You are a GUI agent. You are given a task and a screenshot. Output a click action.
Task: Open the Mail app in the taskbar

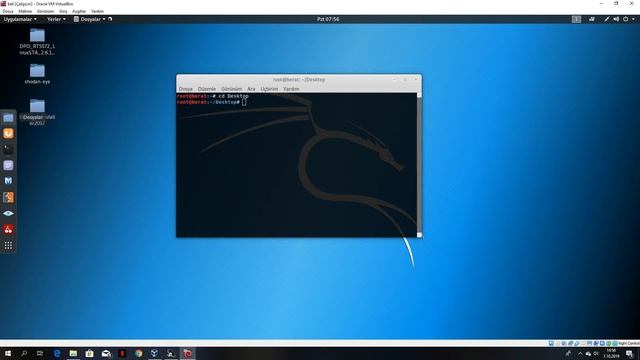click(106, 353)
